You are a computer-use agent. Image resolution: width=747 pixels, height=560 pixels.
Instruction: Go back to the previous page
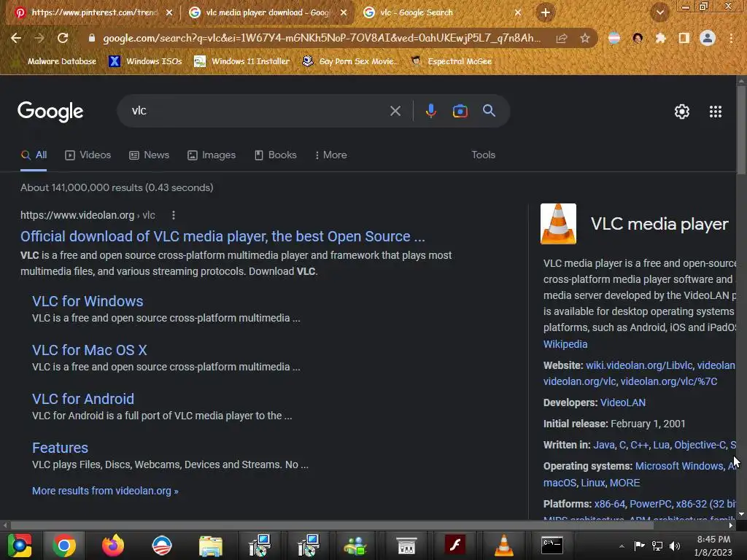(16, 38)
